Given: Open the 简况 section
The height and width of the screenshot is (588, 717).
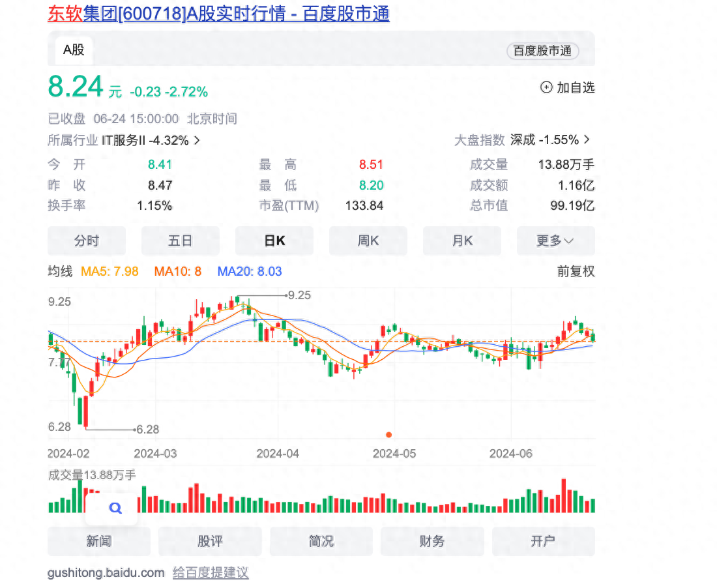Looking at the screenshot, I should pyautogui.click(x=321, y=541).
